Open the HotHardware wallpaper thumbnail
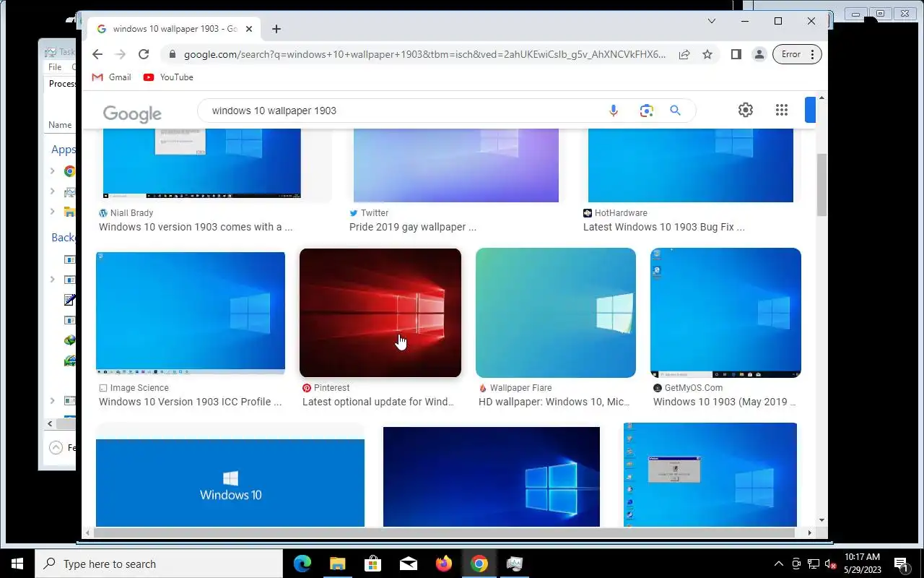Screen dimensions: 924x578 pyautogui.click(x=691, y=165)
